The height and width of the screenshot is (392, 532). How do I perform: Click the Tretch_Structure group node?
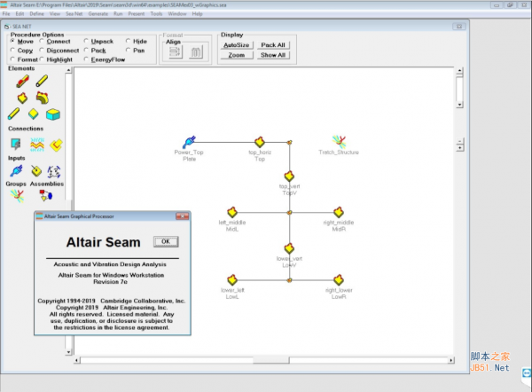339,142
